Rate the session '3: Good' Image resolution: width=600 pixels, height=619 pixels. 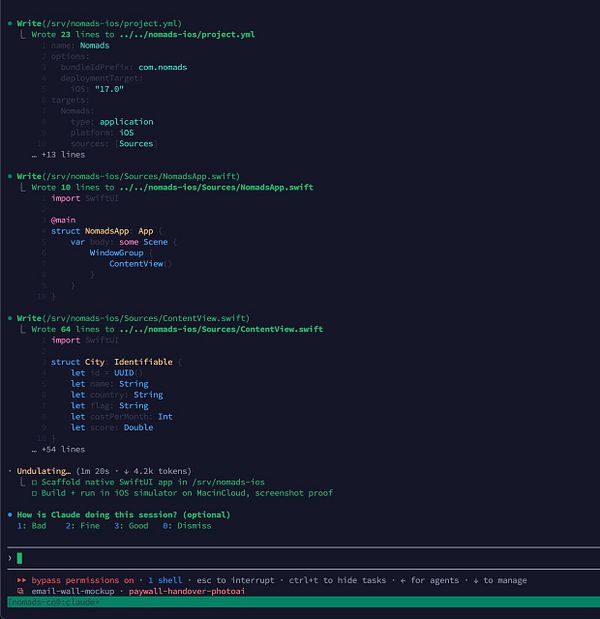coord(131,525)
